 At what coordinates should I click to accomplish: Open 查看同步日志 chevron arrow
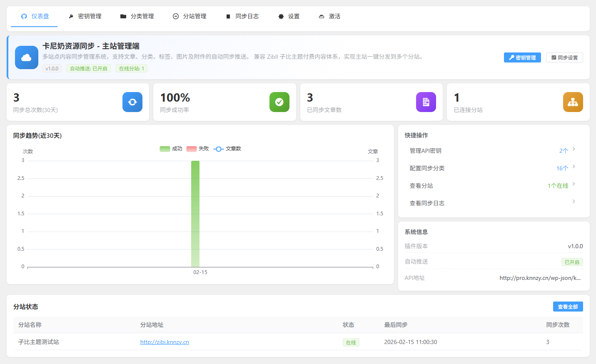pyautogui.click(x=574, y=202)
